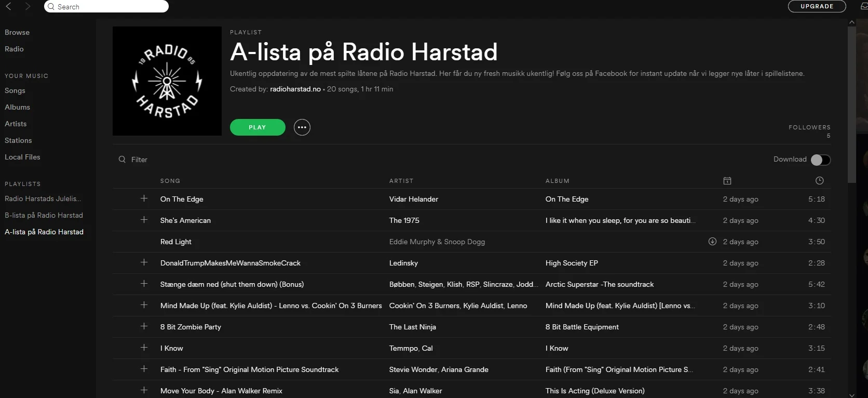Viewport: 868px width, 398px height.
Task: Open album Arctic Superstar -The soundtrack
Action: click(600, 284)
